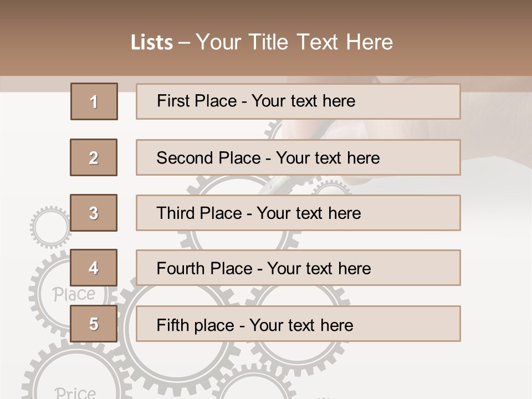Select the number 2 box
Viewport: 532px width, 399px height.
pos(94,157)
